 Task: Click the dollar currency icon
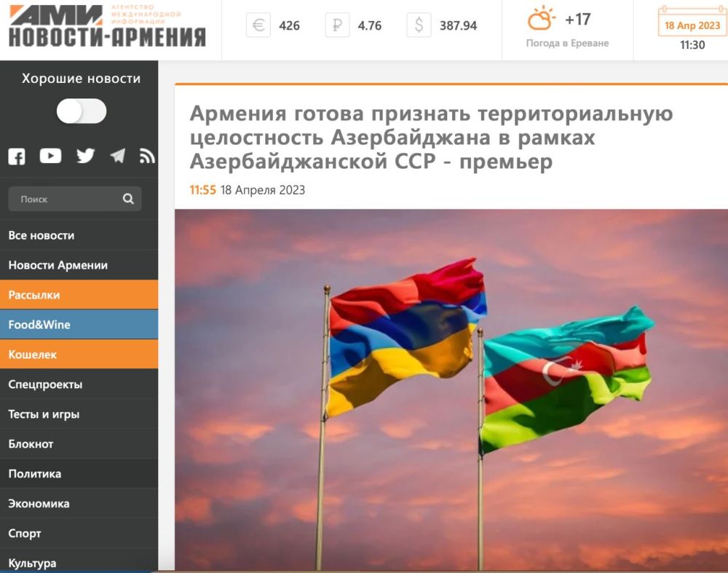(419, 25)
